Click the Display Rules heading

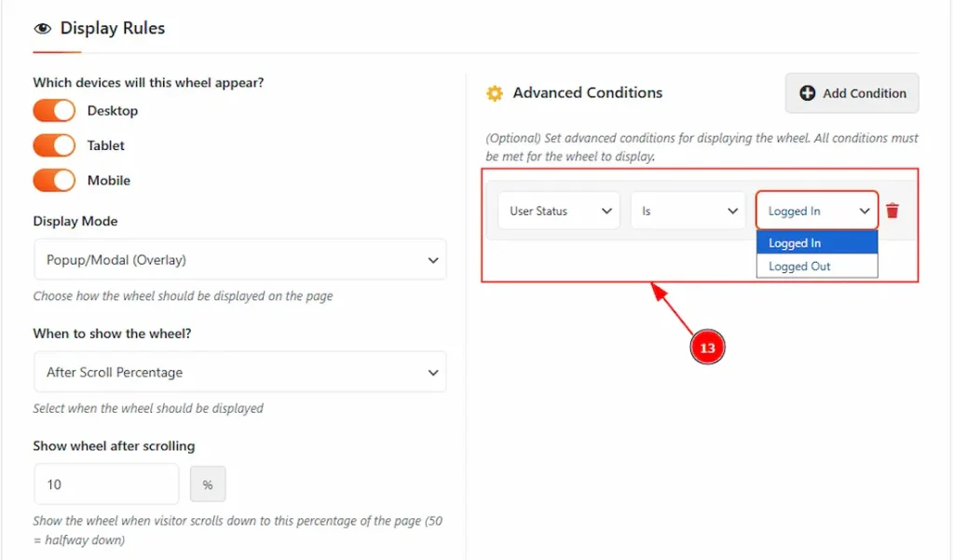pyautogui.click(x=112, y=29)
